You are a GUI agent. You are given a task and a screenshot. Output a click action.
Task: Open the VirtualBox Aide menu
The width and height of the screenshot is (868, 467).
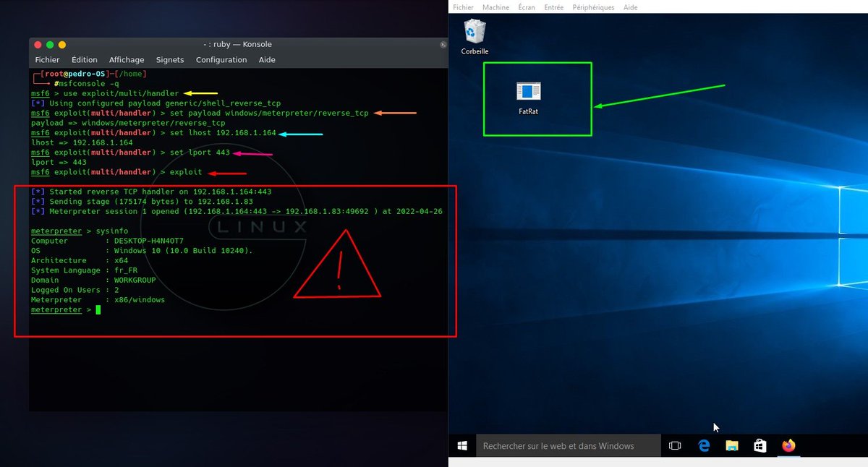click(x=630, y=7)
